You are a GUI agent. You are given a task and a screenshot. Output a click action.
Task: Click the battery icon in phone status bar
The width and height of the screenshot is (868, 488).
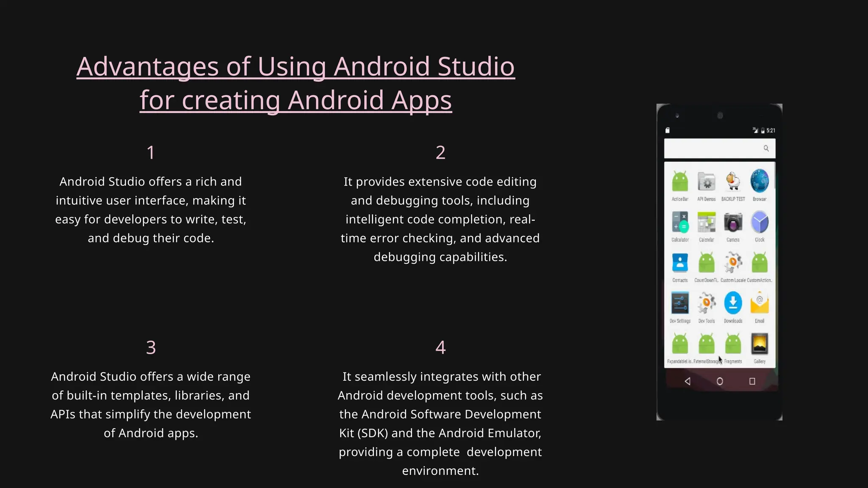click(763, 130)
